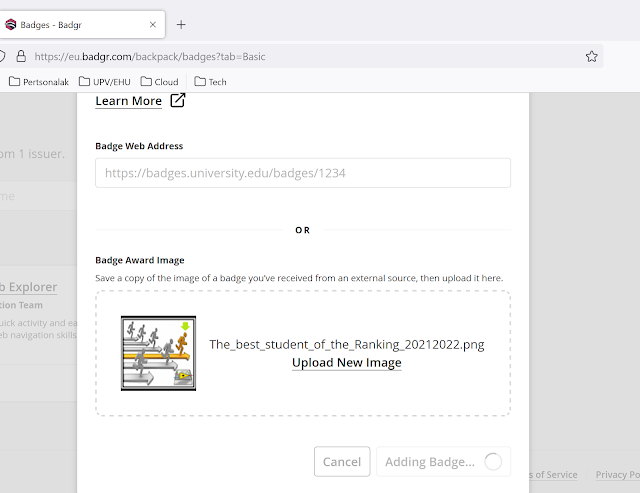Open the Terms of Service footer link
Image resolution: width=640 pixels, height=493 pixels.
point(553,475)
